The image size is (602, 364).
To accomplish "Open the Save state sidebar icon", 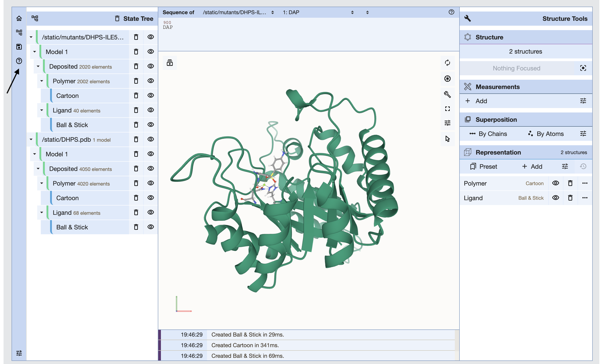I will [19, 47].
